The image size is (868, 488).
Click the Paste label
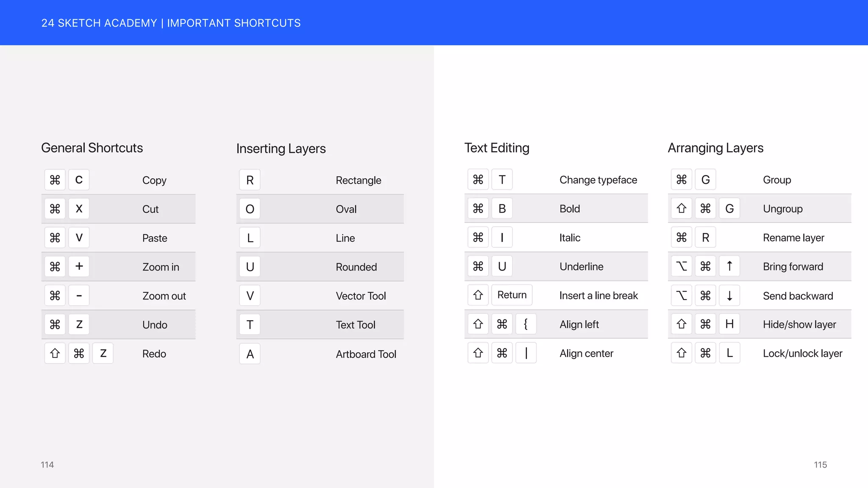pos(155,238)
